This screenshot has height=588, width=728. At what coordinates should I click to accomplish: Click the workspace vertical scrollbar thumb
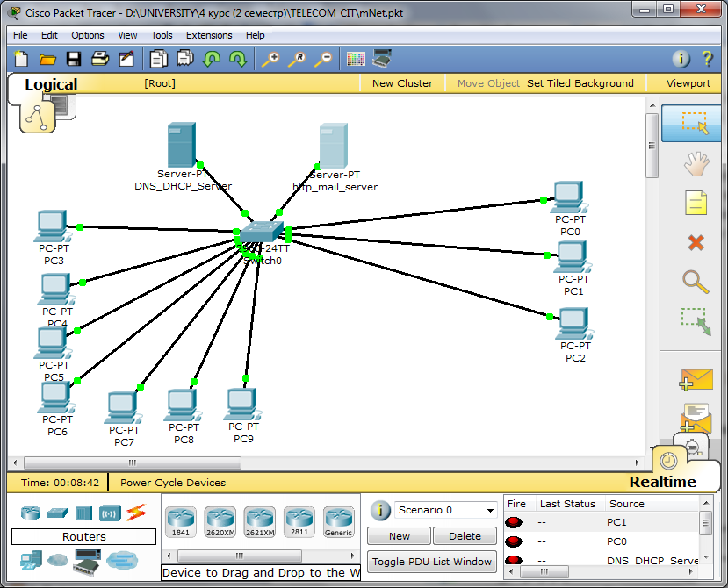652,146
